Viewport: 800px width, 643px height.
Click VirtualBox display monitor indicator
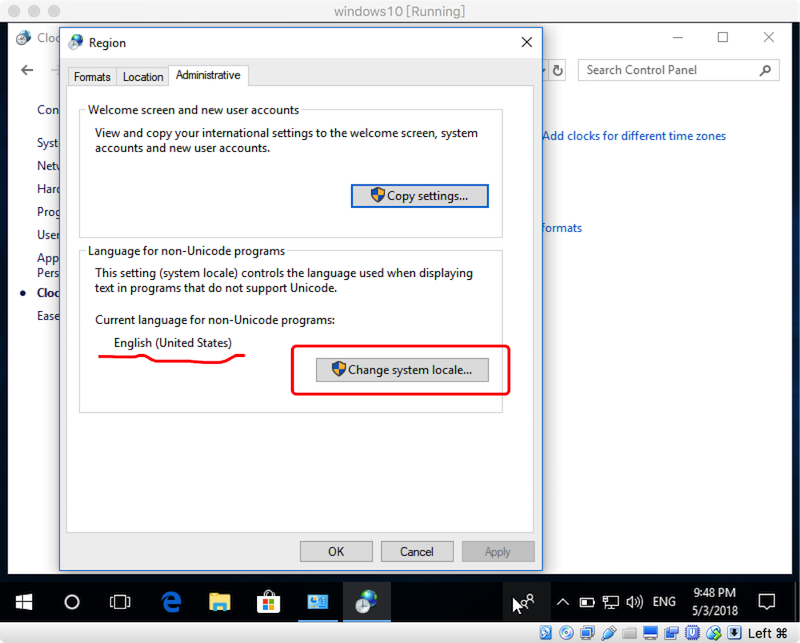pos(650,633)
